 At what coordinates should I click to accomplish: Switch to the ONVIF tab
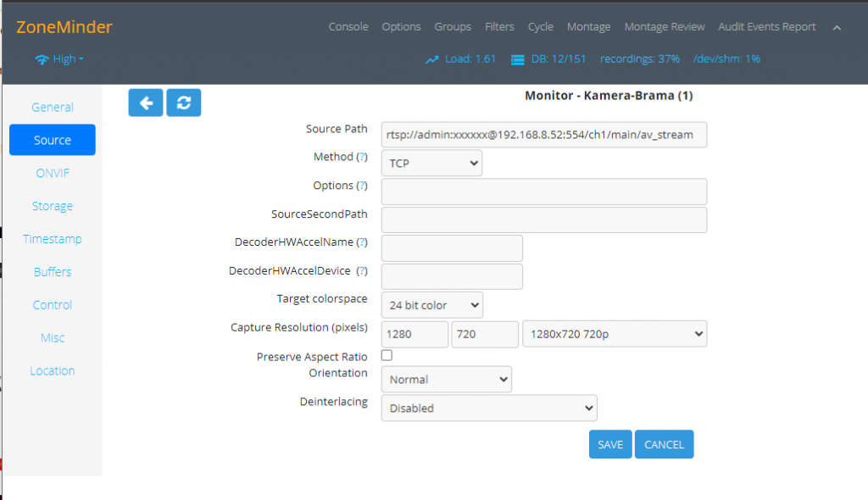pos(53,173)
